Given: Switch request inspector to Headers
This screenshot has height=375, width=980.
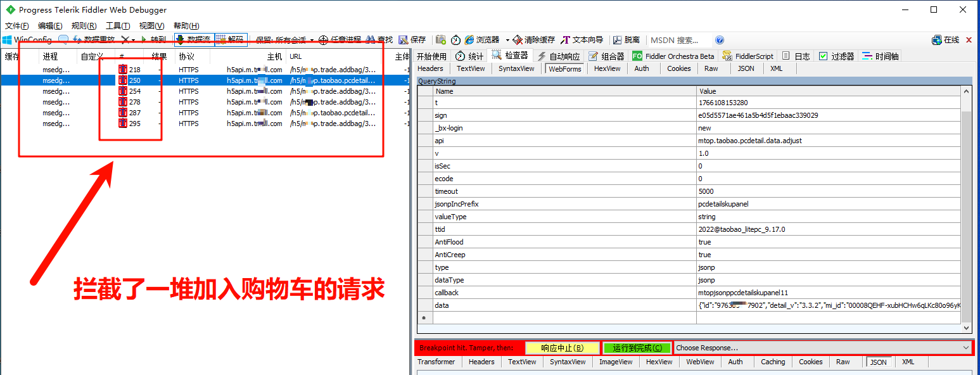Looking at the screenshot, I should coord(431,68).
